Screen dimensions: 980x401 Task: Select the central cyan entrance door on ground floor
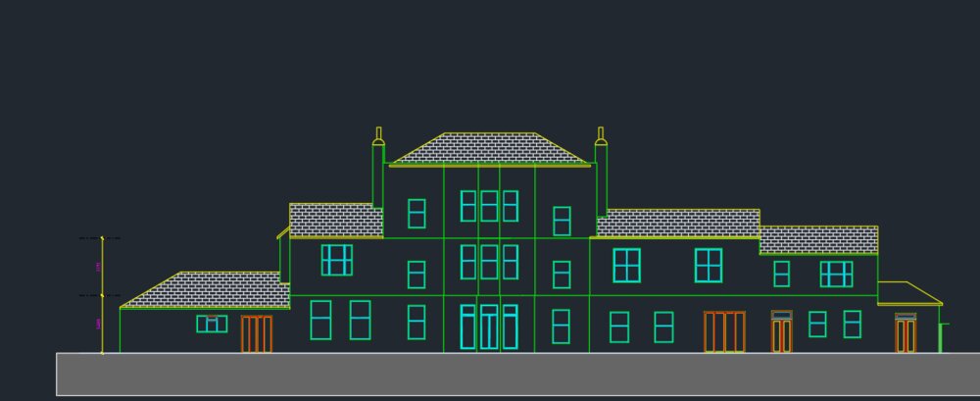pyautogui.click(x=489, y=326)
